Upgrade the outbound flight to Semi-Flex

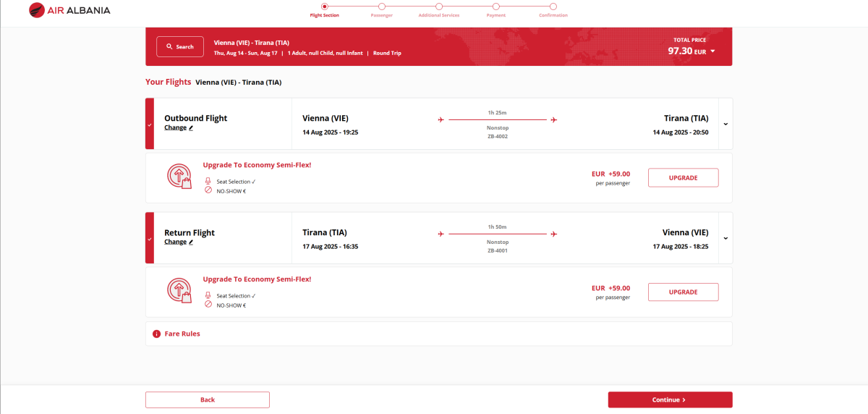(683, 178)
